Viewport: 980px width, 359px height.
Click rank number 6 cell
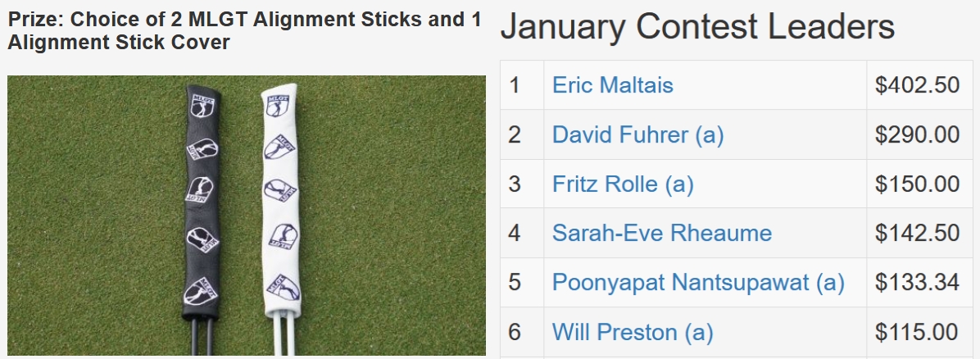[x=515, y=332]
